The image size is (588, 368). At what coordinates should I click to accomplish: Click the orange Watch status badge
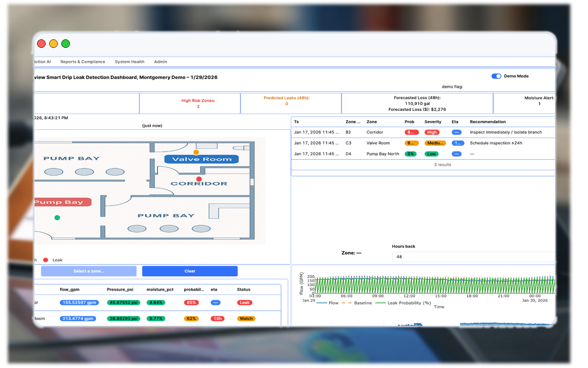coord(246,319)
